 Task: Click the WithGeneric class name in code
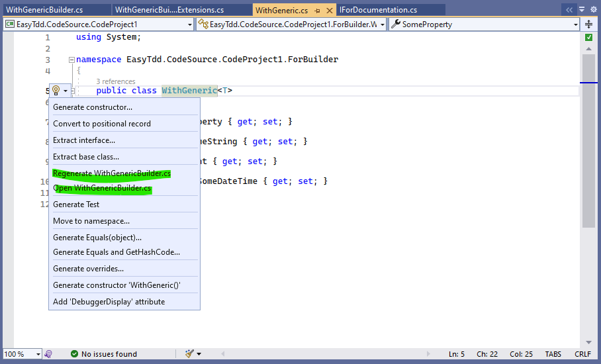click(x=189, y=91)
